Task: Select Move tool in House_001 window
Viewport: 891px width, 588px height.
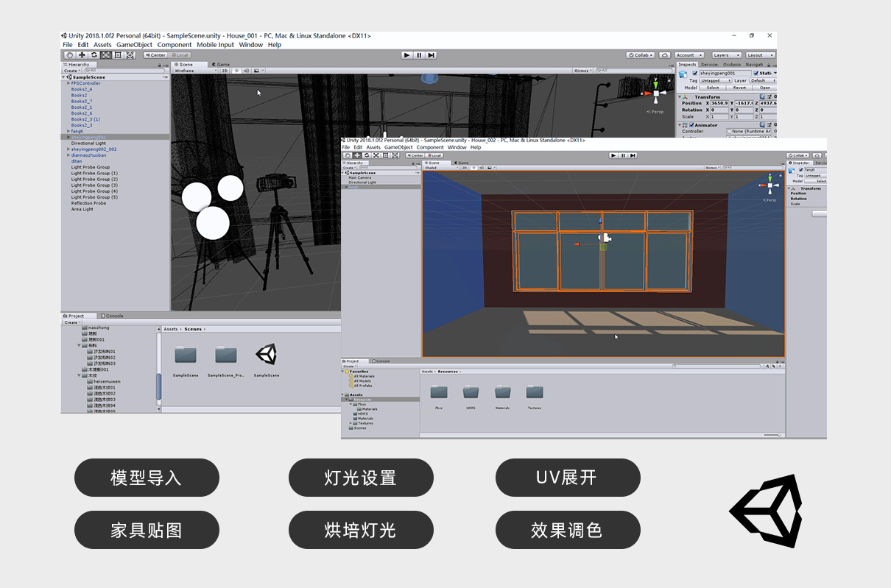Action: (82, 55)
